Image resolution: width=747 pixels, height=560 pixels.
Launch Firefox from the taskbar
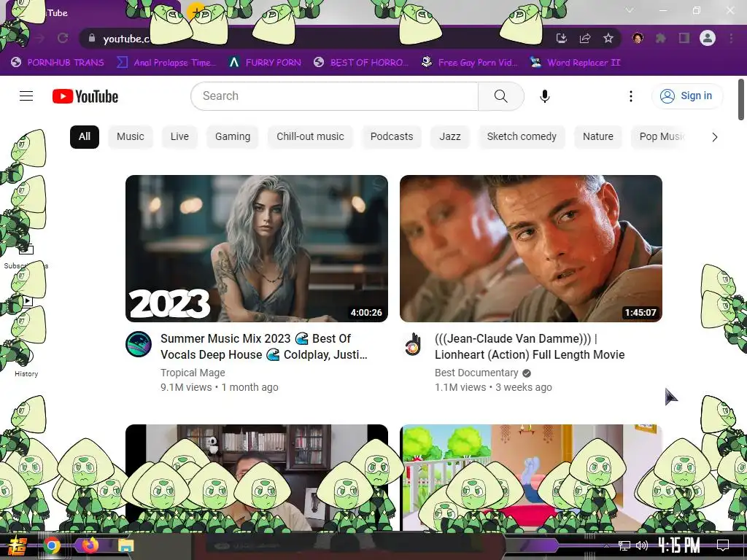(90, 545)
